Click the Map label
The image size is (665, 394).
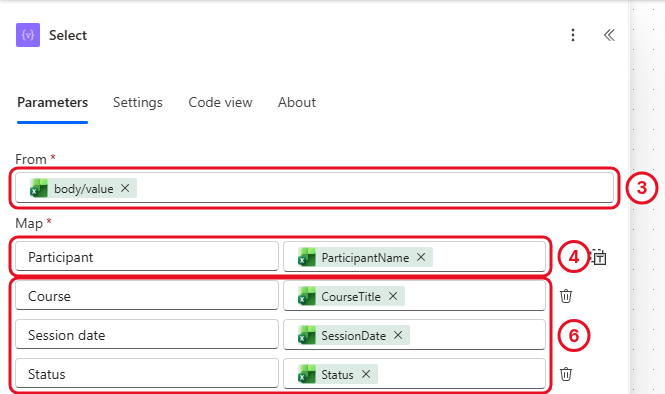click(29, 224)
